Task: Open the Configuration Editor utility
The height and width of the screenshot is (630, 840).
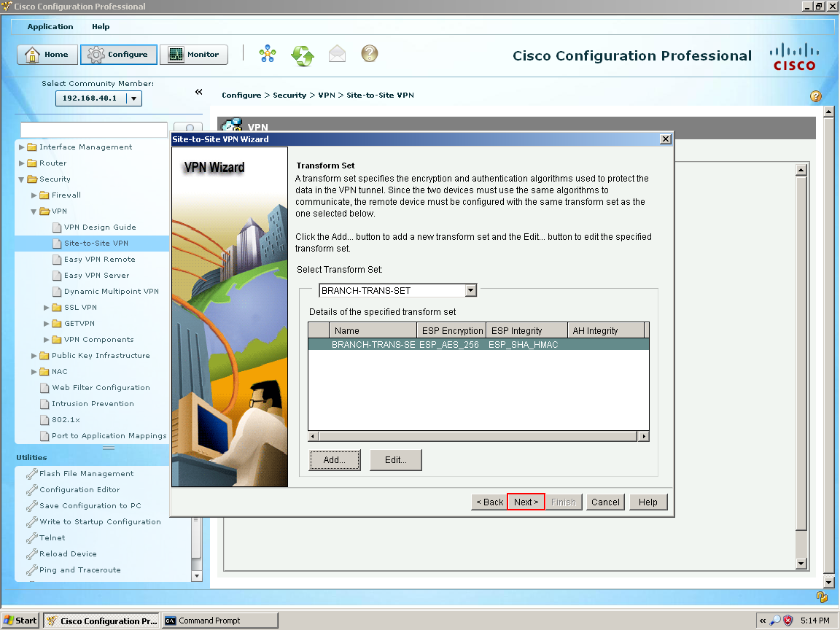Action: click(x=79, y=490)
